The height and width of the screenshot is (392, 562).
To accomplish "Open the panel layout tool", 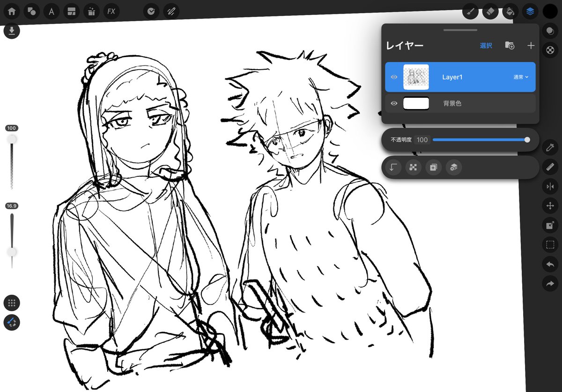I will click(x=71, y=11).
